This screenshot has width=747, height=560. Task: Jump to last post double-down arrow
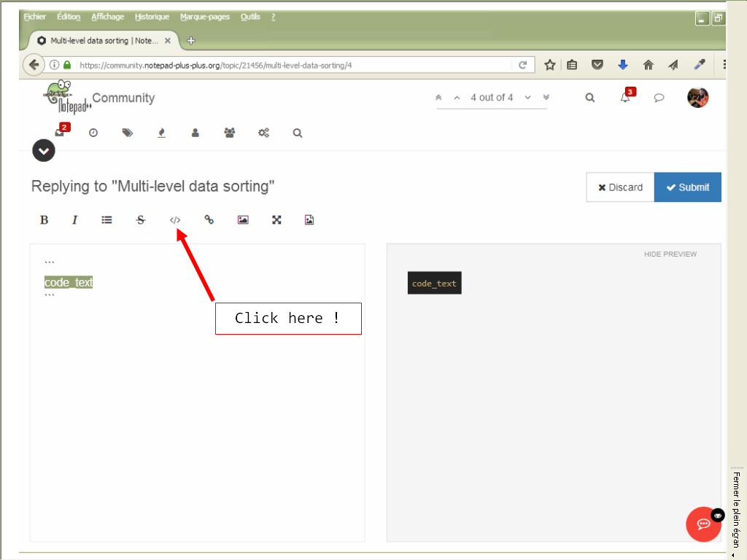546,98
